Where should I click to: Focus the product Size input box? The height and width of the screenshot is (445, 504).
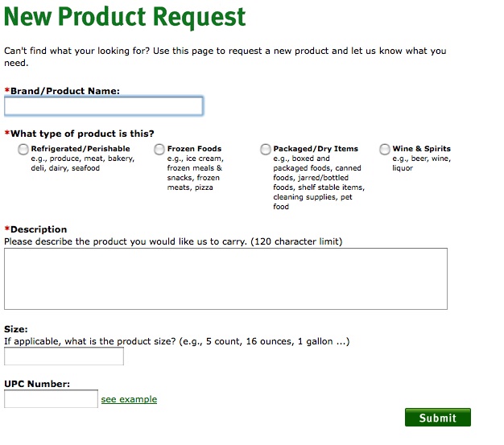pyautogui.click(x=64, y=356)
